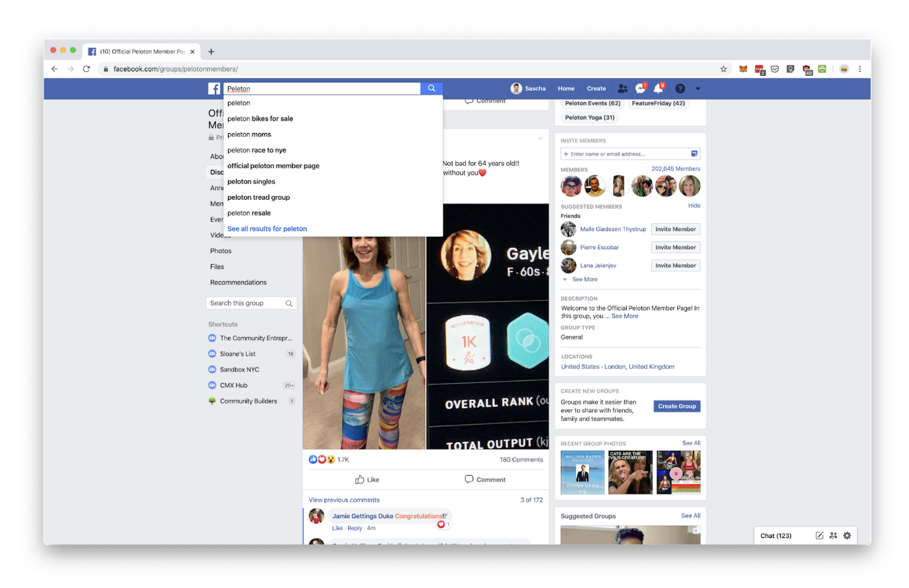Open the Chrome three-dot menu
This screenshot has height=588, width=909.
click(x=860, y=69)
